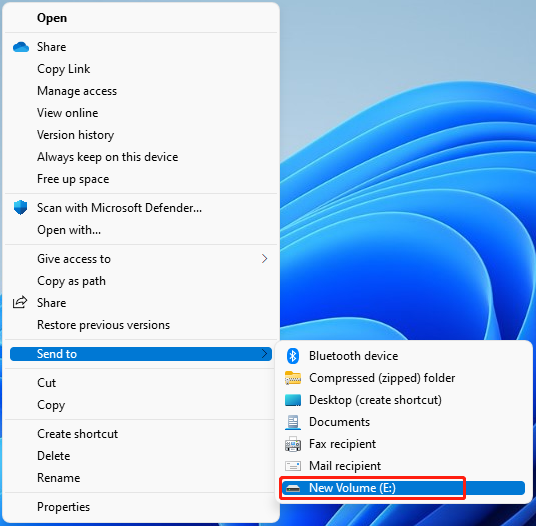
Task: Choose Open with...
Action: [69, 230]
